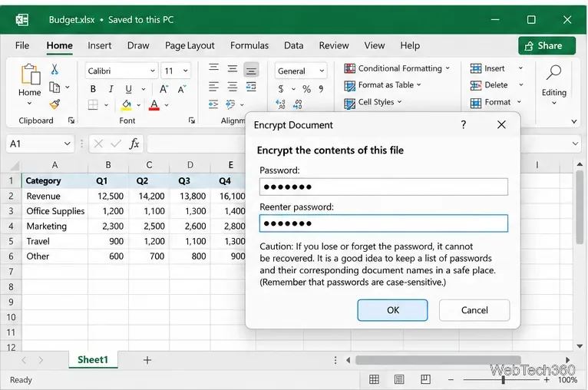Click the Center text alignment icon
Viewport: 588px width, 390px height.
click(233, 87)
